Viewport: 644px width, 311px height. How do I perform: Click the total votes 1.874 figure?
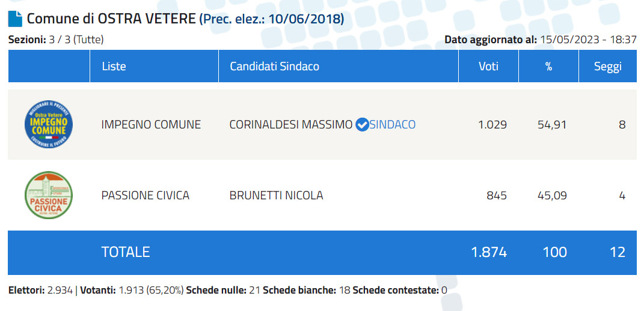[489, 252]
